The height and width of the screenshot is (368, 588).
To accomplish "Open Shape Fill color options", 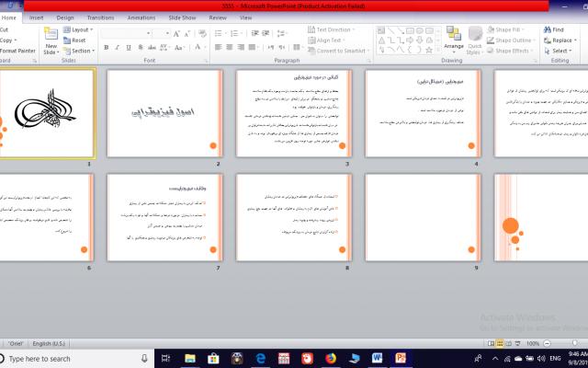I will click(505, 29).
